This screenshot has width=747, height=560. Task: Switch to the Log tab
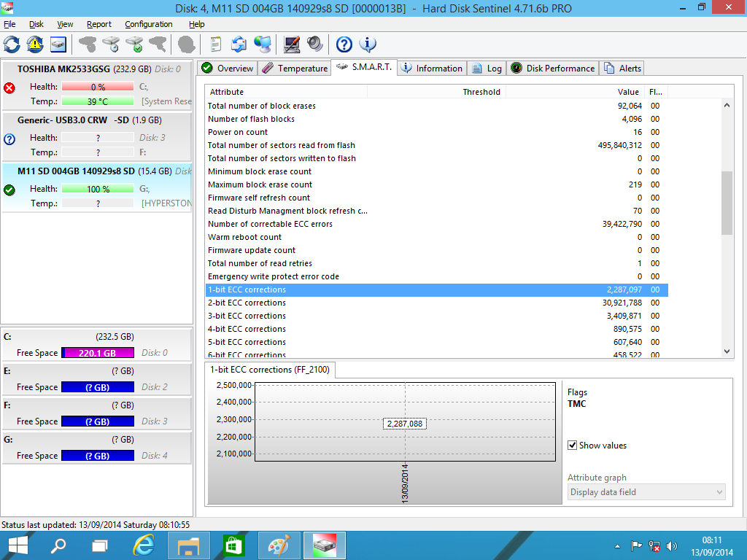point(487,68)
